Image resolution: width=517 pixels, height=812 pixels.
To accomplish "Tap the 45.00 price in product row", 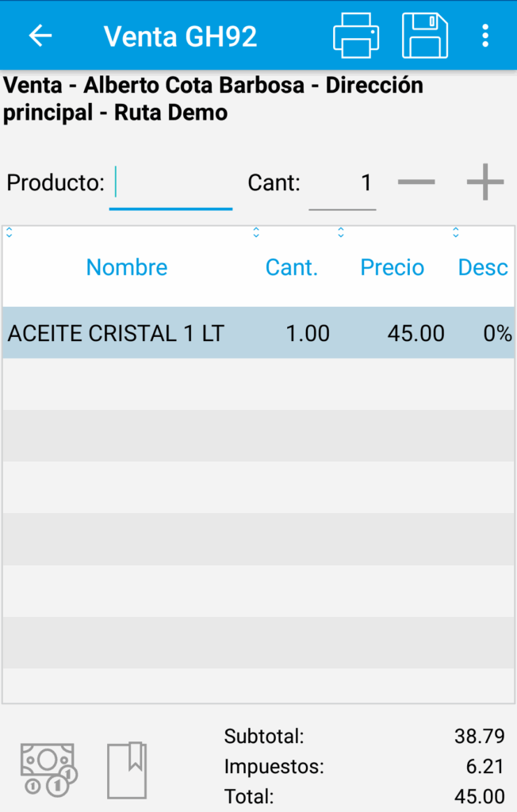I will tap(416, 333).
